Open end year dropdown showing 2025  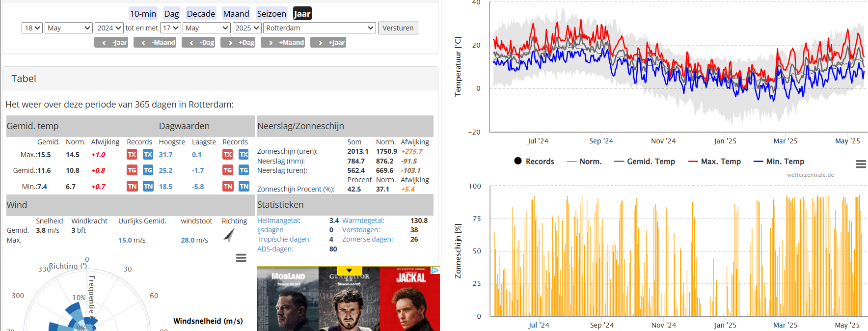tap(247, 28)
